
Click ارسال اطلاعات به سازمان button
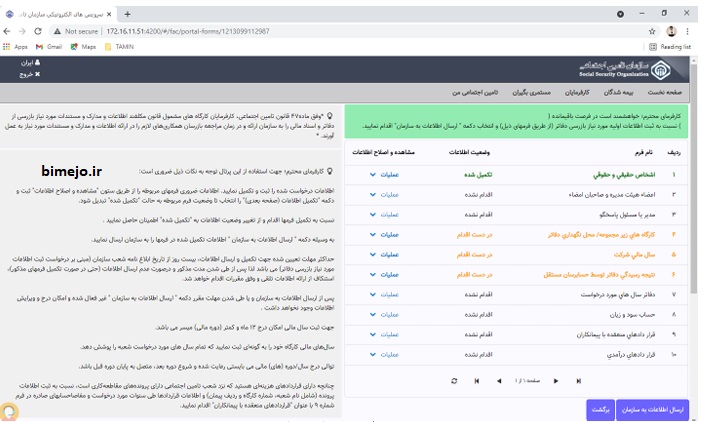coord(652,410)
